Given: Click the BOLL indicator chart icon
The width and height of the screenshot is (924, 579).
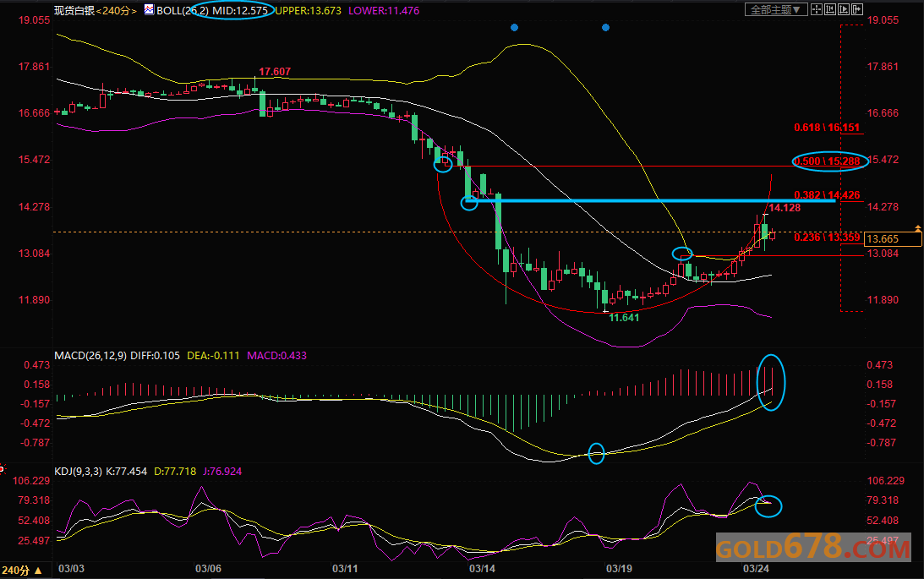Looking at the screenshot, I should [149, 9].
